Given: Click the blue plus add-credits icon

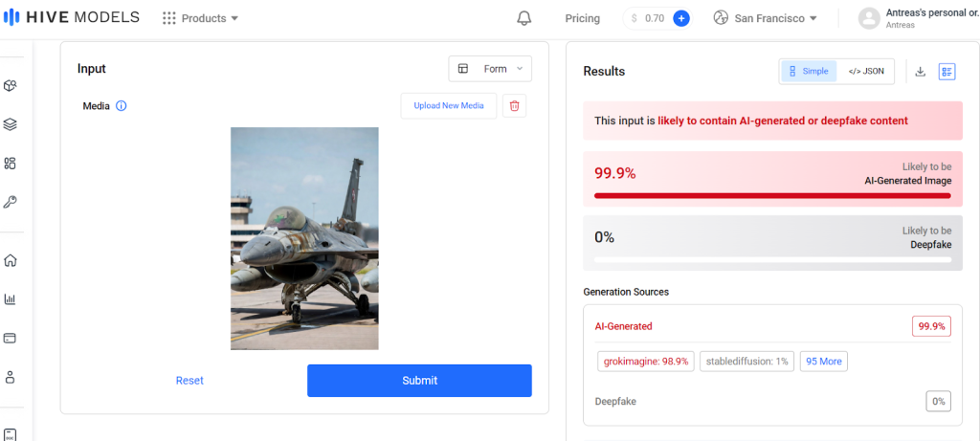Looking at the screenshot, I should tap(681, 18).
